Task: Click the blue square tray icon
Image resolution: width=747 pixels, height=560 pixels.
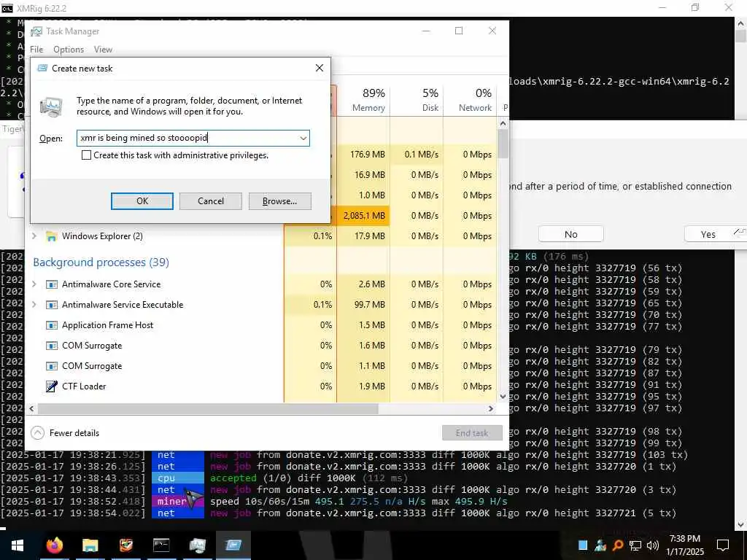Action: point(583,545)
